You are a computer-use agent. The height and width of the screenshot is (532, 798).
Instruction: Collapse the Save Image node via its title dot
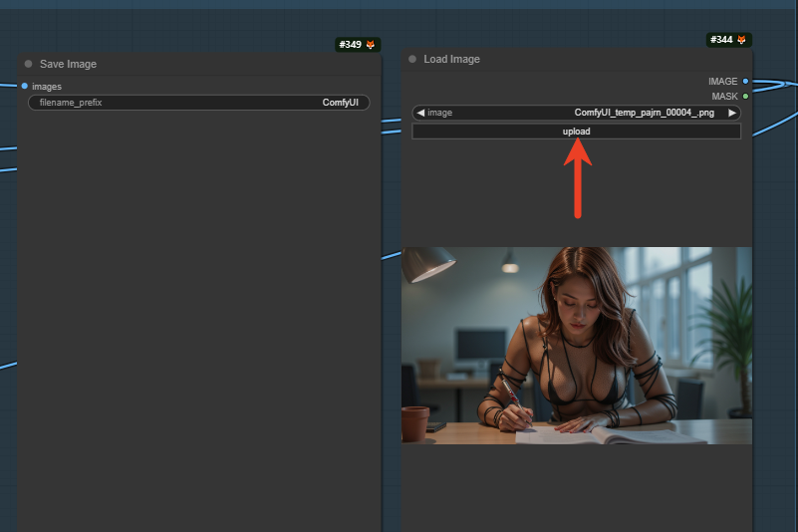29,64
